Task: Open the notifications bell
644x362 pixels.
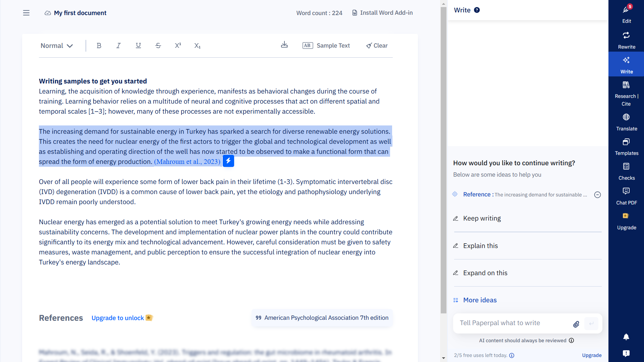Action: [x=626, y=337]
